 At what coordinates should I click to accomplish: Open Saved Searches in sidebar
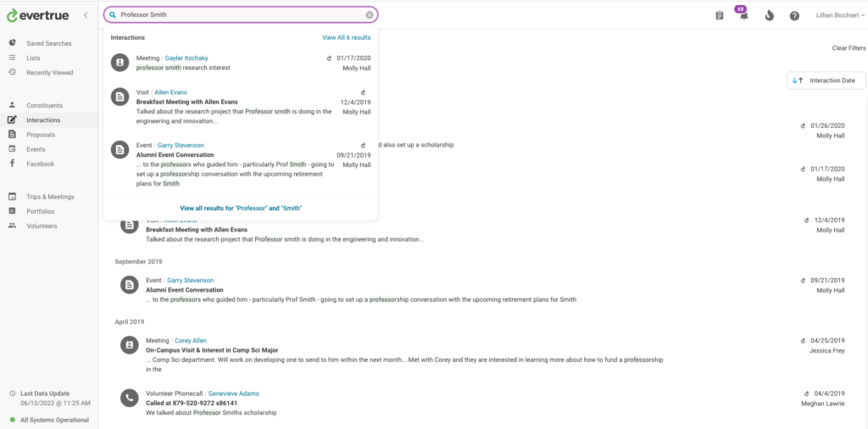48,43
